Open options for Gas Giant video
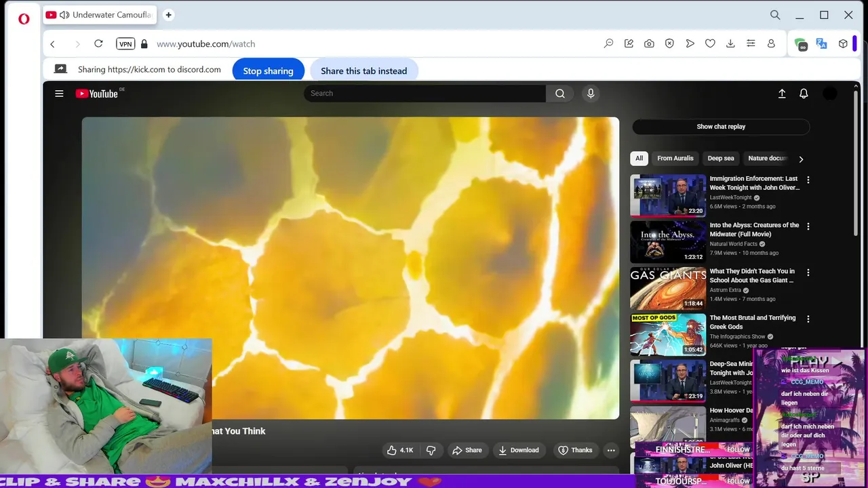 pyautogui.click(x=808, y=272)
